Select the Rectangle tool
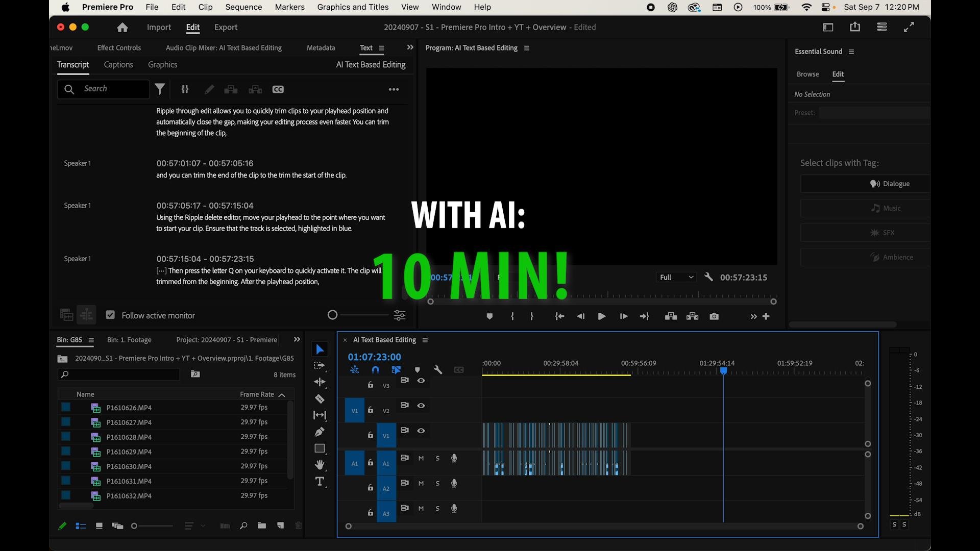980x551 pixels. pyautogui.click(x=320, y=448)
